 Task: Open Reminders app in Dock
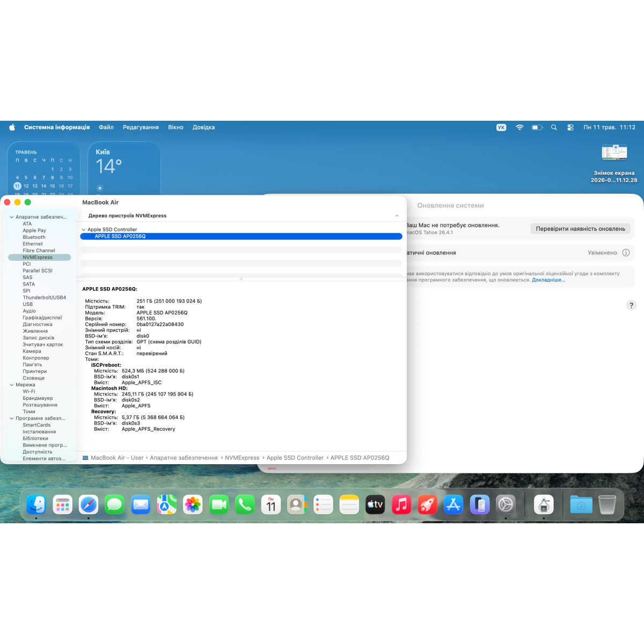click(323, 504)
